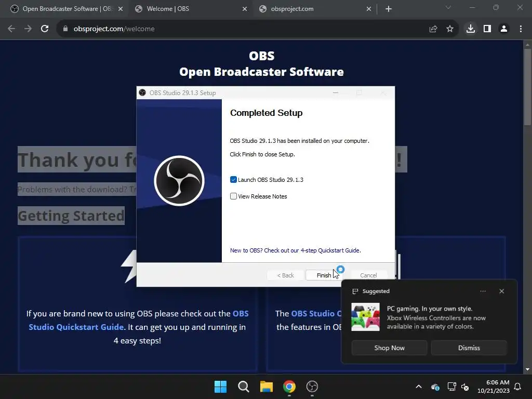Image resolution: width=532 pixels, height=399 pixels.
Task: Open Google Chrome from taskbar
Action: (x=289, y=387)
